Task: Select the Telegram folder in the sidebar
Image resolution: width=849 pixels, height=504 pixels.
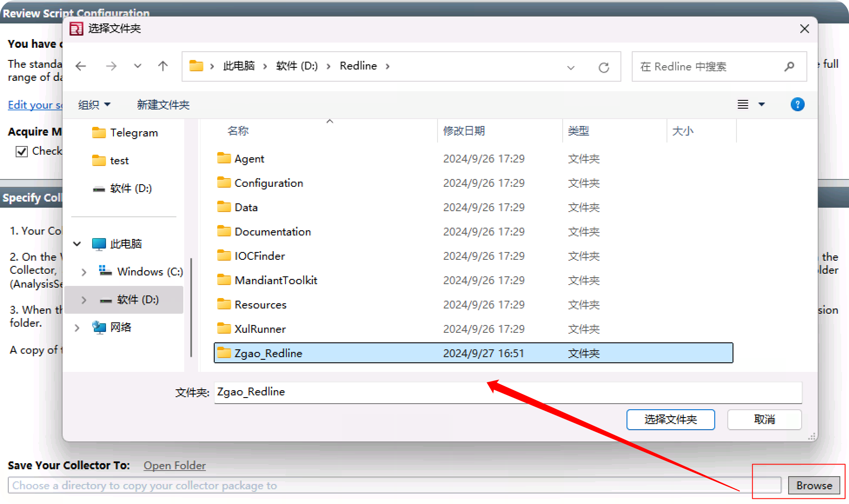Action: [134, 133]
